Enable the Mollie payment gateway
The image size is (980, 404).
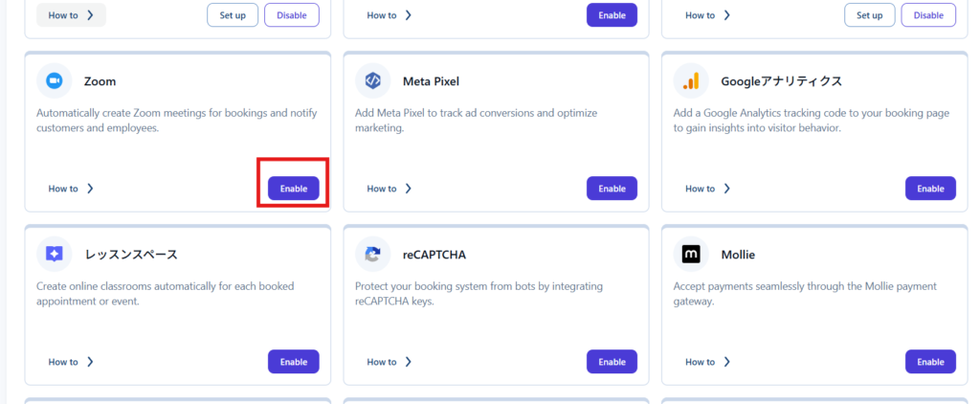(x=930, y=362)
